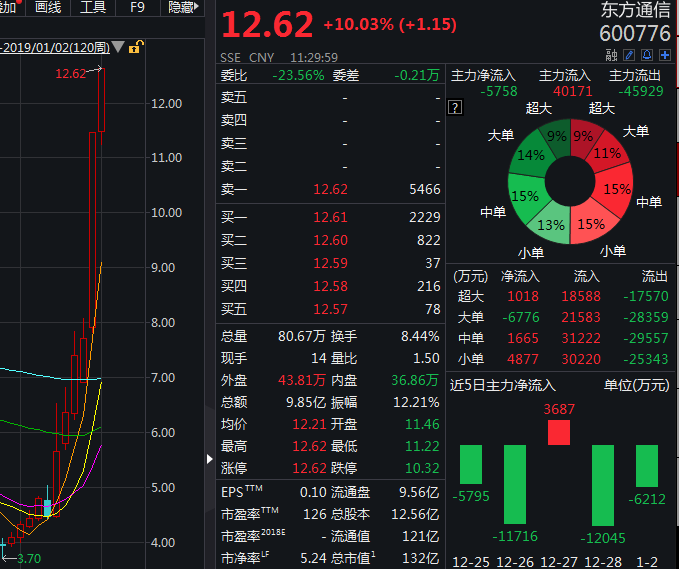Open the 工具 tools menu

click(92, 8)
